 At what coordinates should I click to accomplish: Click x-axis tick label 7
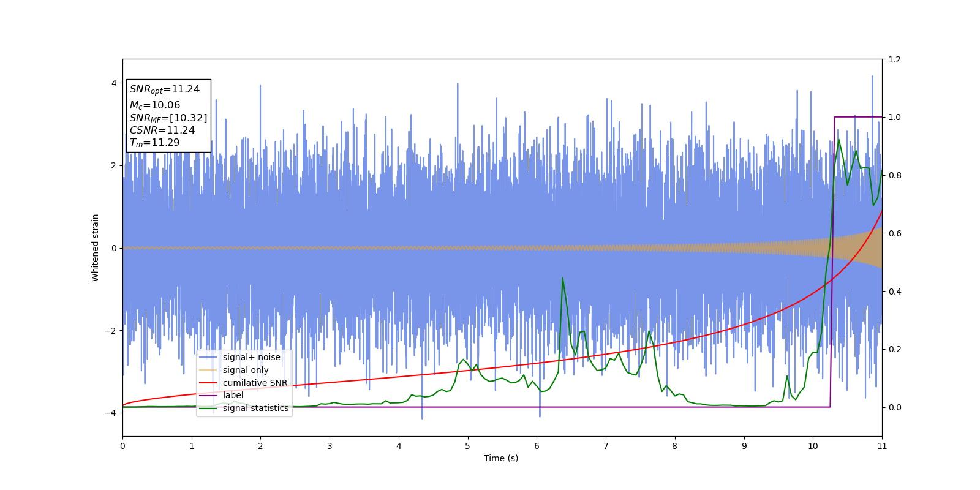(x=606, y=446)
